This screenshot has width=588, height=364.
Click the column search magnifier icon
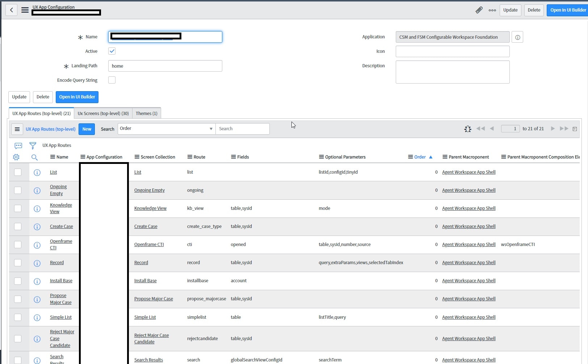click(34, 157)
